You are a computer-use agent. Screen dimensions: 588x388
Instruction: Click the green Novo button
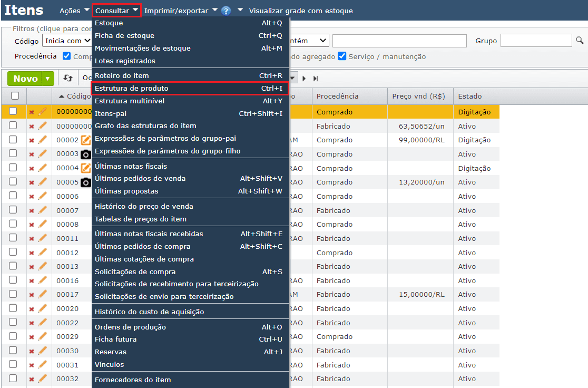coord(25,79)
